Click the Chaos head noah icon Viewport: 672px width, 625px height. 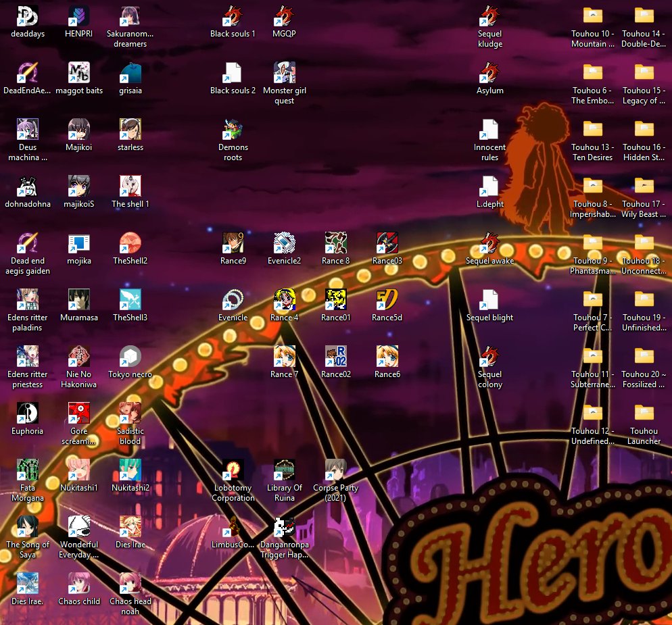[x=130, y=583]
